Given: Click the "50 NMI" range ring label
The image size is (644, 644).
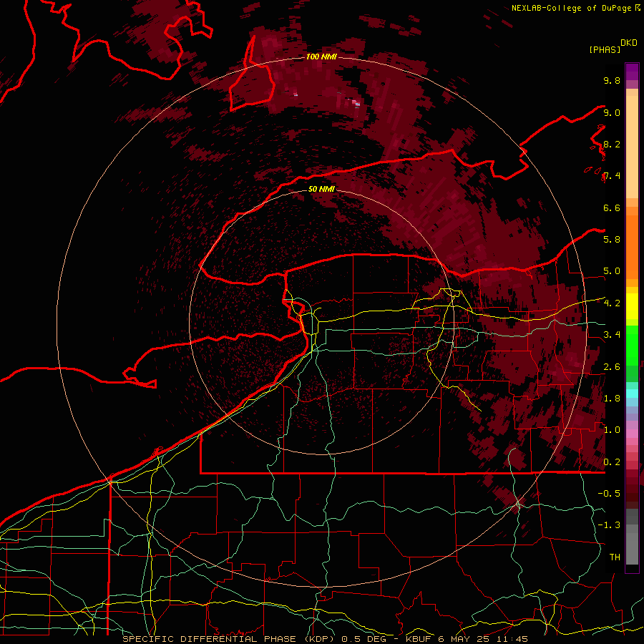Looking at the screenshot, I should click(x=321, y=189).
